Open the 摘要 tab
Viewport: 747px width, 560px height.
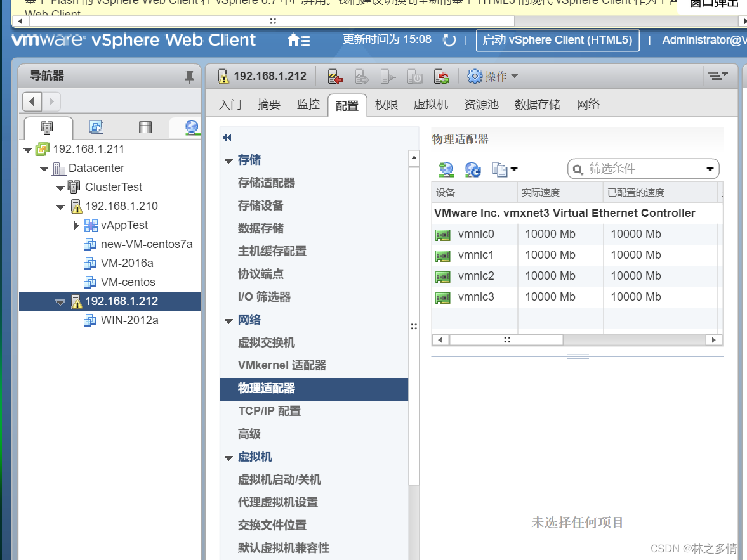(268, 105)
